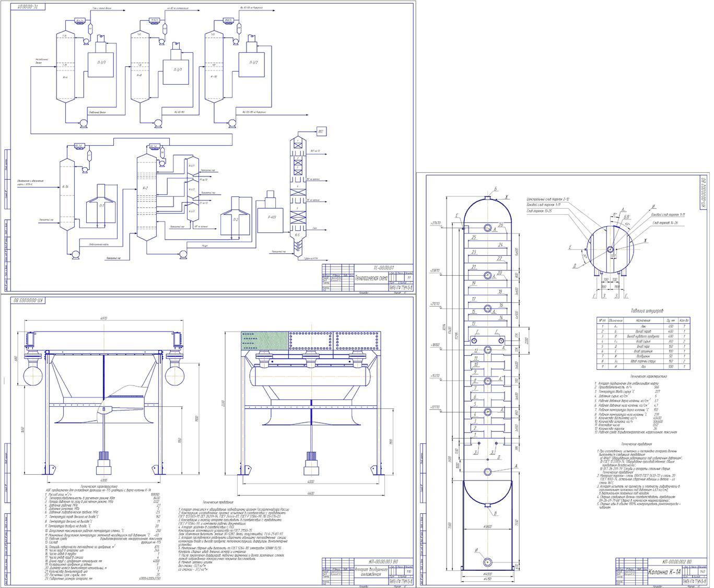Select the П-1 furnace label
Image resolution: width=714 pixels, height=588 pixels.
pos(102,205)
